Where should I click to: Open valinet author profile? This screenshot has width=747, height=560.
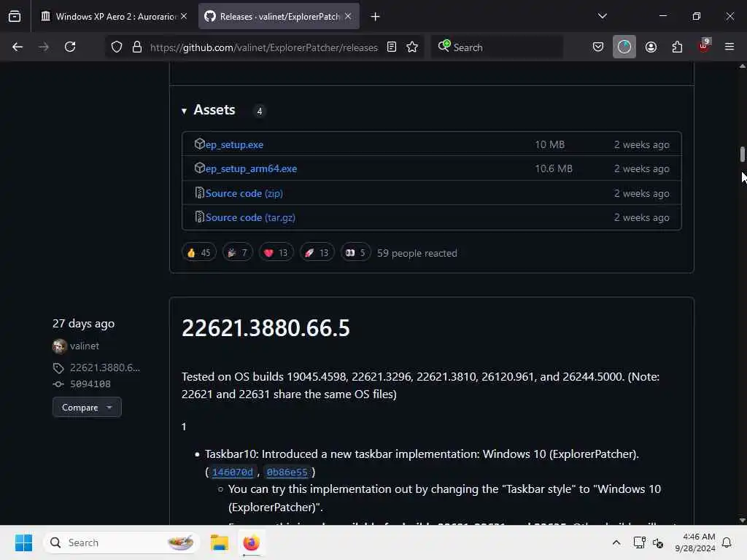point(84,346)
